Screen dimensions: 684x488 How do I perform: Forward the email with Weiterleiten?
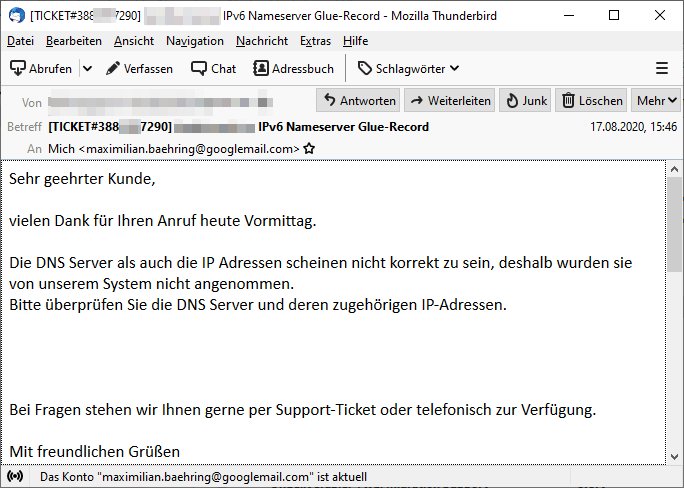(450, 100)
